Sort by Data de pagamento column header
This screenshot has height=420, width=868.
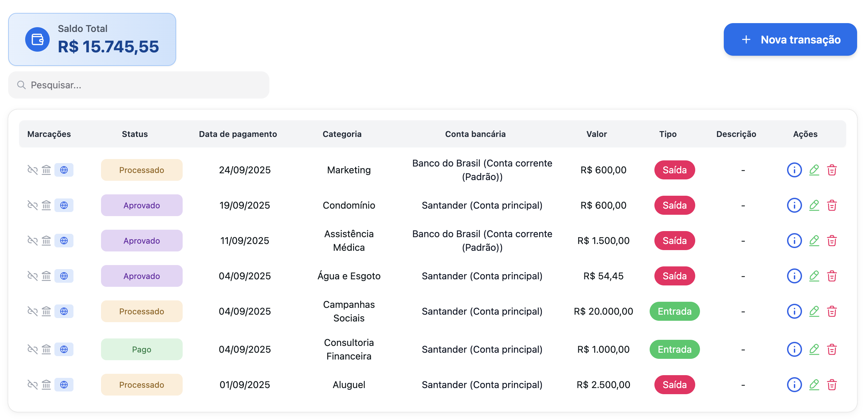pyautogui.click(x=238, y=134)
